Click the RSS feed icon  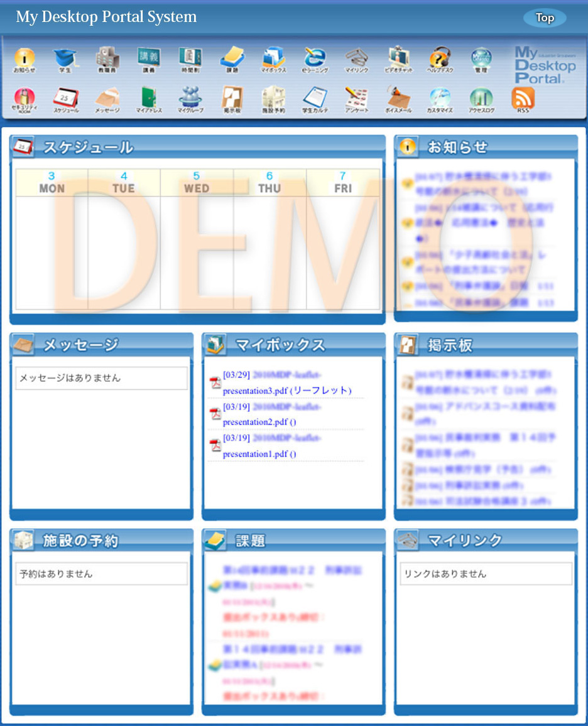523,98
